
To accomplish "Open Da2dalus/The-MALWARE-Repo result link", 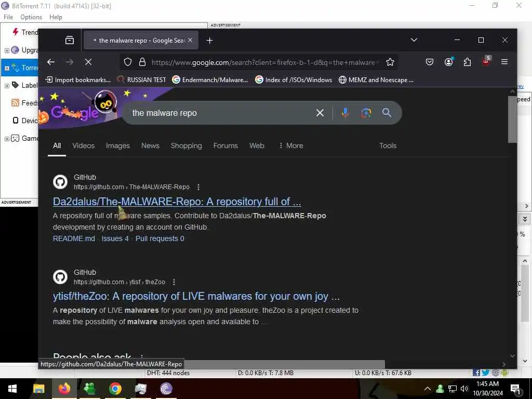I will pyautogui.click(x=177, y=202).
